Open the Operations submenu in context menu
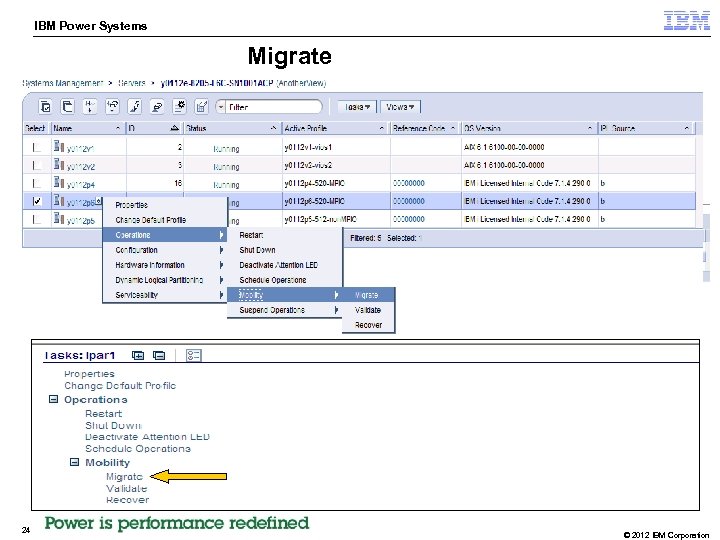 pyautogui.click(x=165, y=235)
